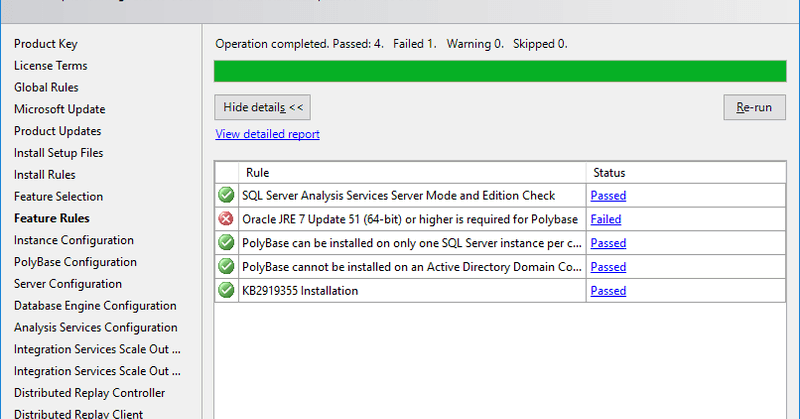
Task: Select Install Setup Files step in sidebar
Action: (59, 153)
